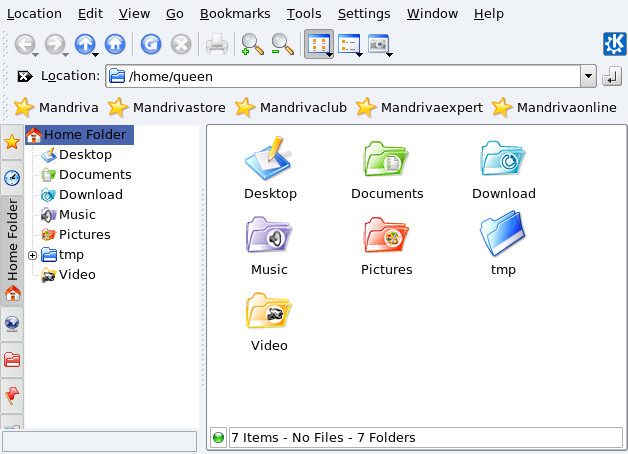Click the Mandrivaclub bookmark link
This screenshot has height=454, width=628.
click(x=292, y=107)
